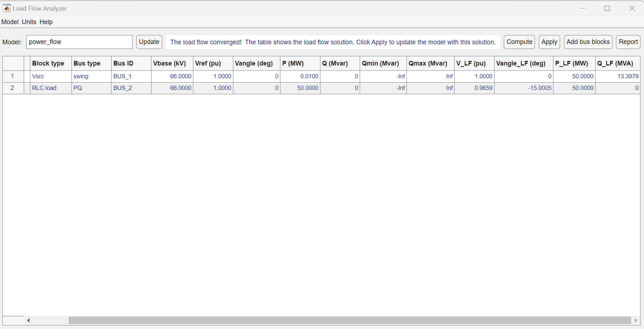The height and width of the screenshot is (329, 644).
Task: Select the BUS_2 cell
Action: coord(122,88)
